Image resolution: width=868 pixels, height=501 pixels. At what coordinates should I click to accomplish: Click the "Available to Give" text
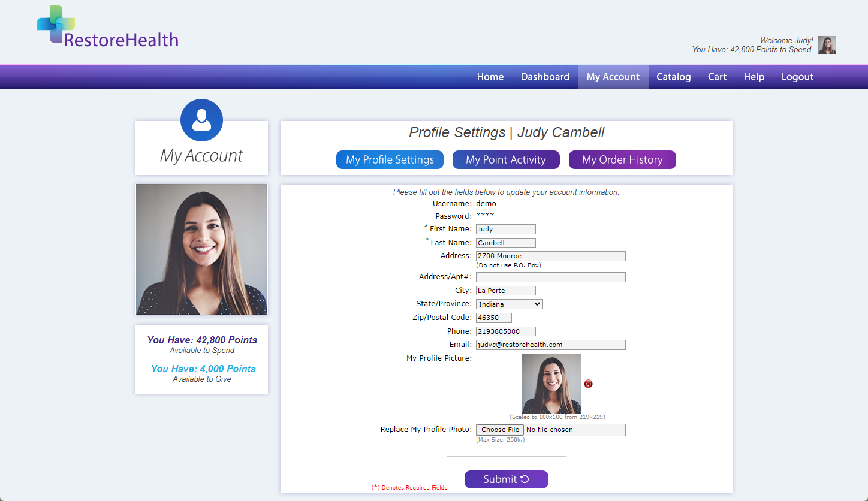(x=202, y=379)
